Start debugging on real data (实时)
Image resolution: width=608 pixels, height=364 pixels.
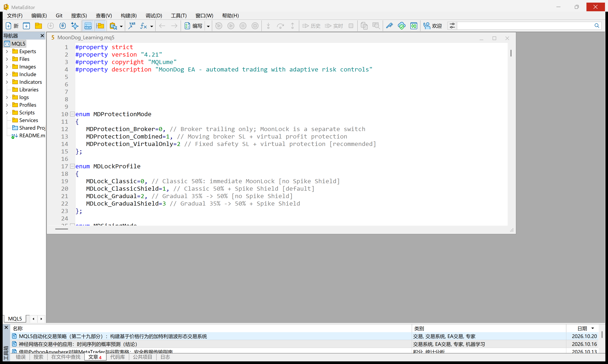click(x=334, y=26)
